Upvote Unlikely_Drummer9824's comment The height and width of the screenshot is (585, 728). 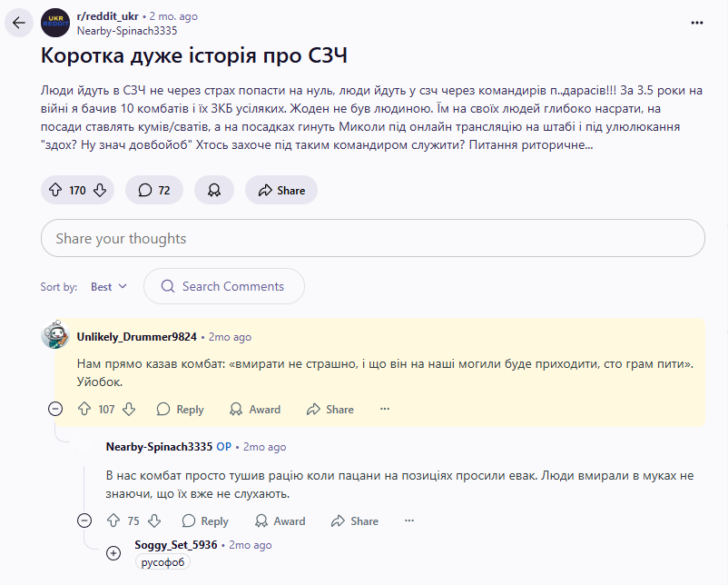(x=84, y=409)
